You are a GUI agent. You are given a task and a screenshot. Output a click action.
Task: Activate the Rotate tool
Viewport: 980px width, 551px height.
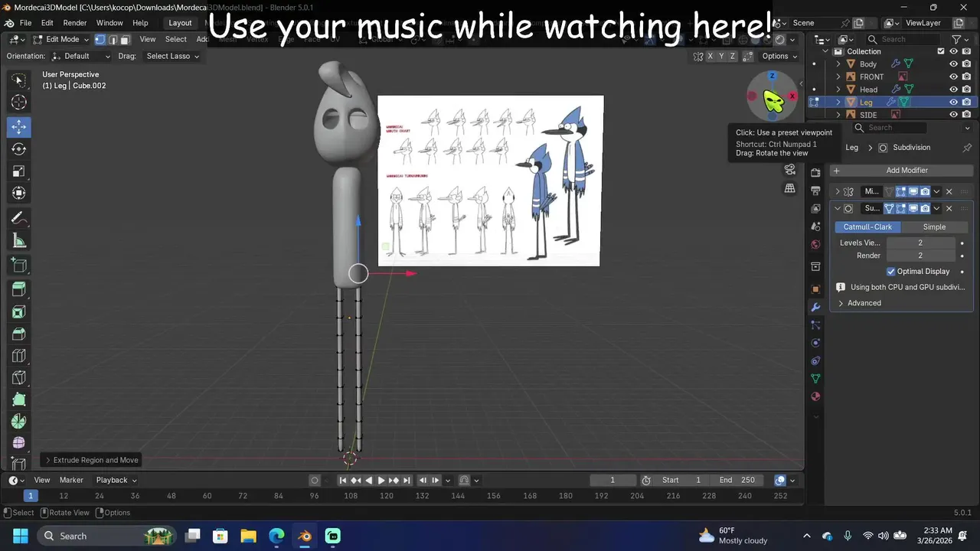point(19,148)
